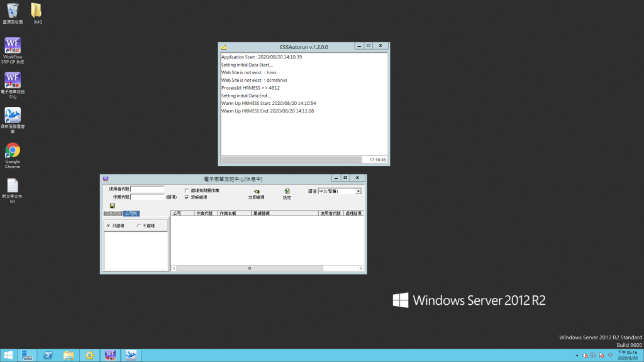Click 'Setting initial Data End....' log line
The height and width of the screenshot is (362, 644).
coord(246,96)
